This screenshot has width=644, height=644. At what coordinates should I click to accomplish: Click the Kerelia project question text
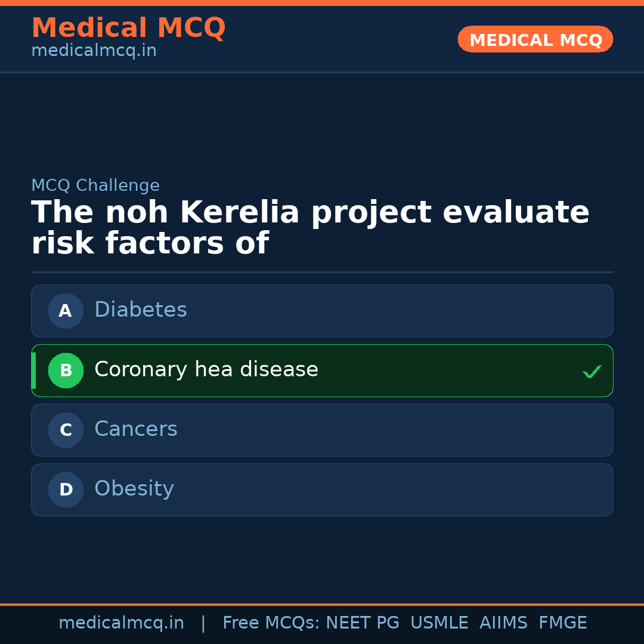pyautogui.click(x=310, y=228)
